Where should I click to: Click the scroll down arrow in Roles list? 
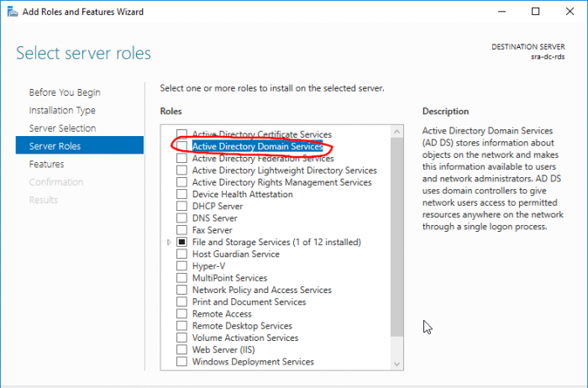(x=396, y=364)
